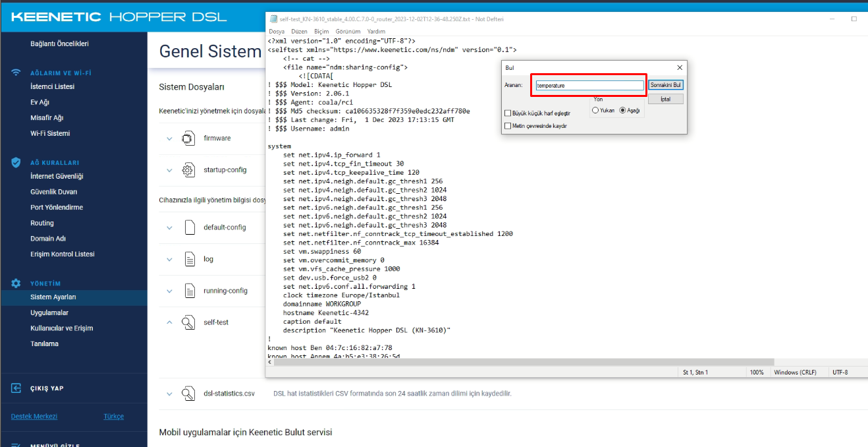Click the log file icon
The width and height of the screenshot is (868, 447).
(x=190, y=259)
